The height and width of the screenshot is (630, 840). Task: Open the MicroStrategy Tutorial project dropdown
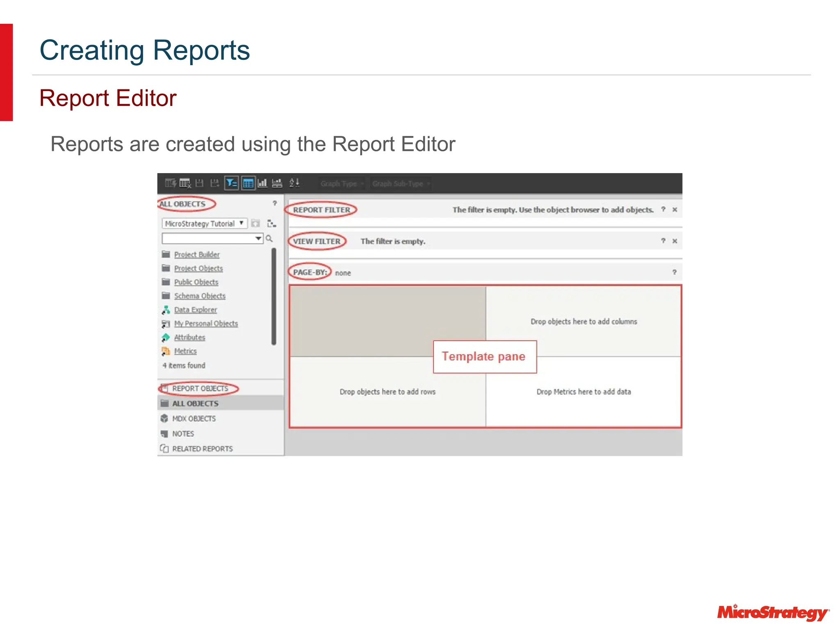coord(205,224)
